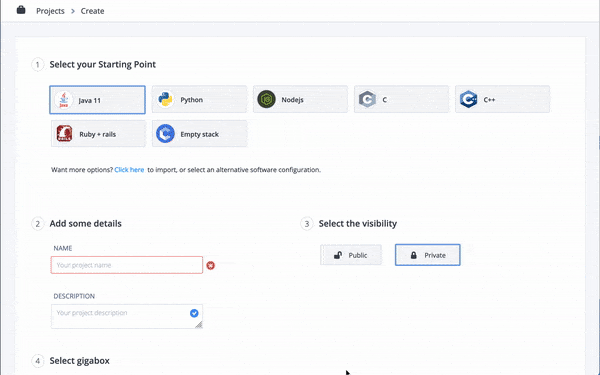Click 'Select the visibility' heading
Viewport: 600px width, 375px height.
click(x=358, y=223)
